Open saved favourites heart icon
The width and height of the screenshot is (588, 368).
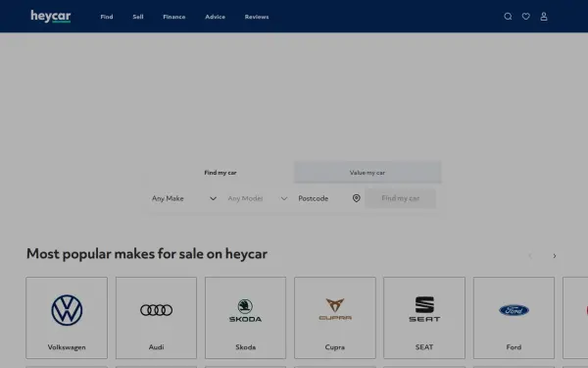coord(525,16)
